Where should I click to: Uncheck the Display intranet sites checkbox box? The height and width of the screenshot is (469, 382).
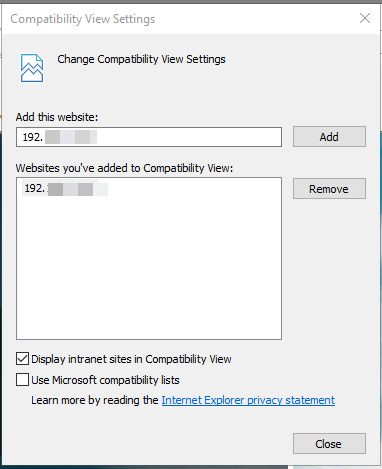(22, 359)
